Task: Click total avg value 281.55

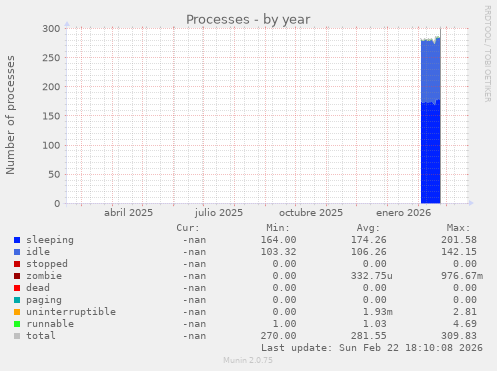Action: point(369,336)
